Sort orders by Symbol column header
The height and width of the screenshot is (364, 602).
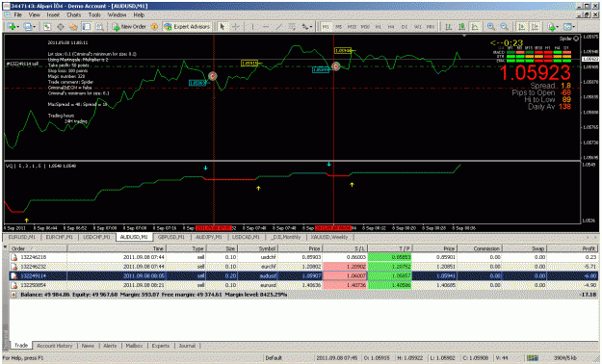coord(257,248)
